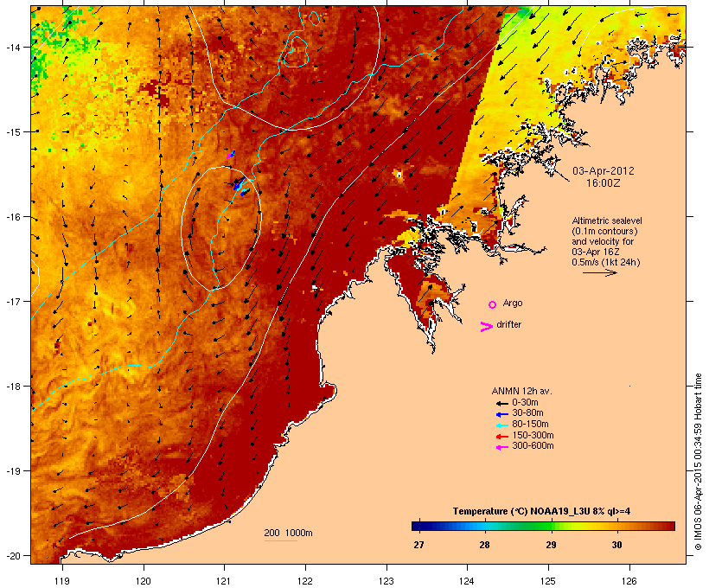Screen dimensions: 709x588
Task: Click the '0.5m/s (1kt 24h)' scale label
Action: tap(606, 262)
